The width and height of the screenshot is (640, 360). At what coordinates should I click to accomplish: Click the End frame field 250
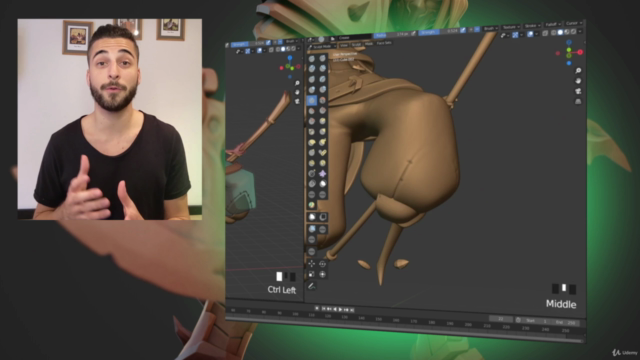coord(565,322)
